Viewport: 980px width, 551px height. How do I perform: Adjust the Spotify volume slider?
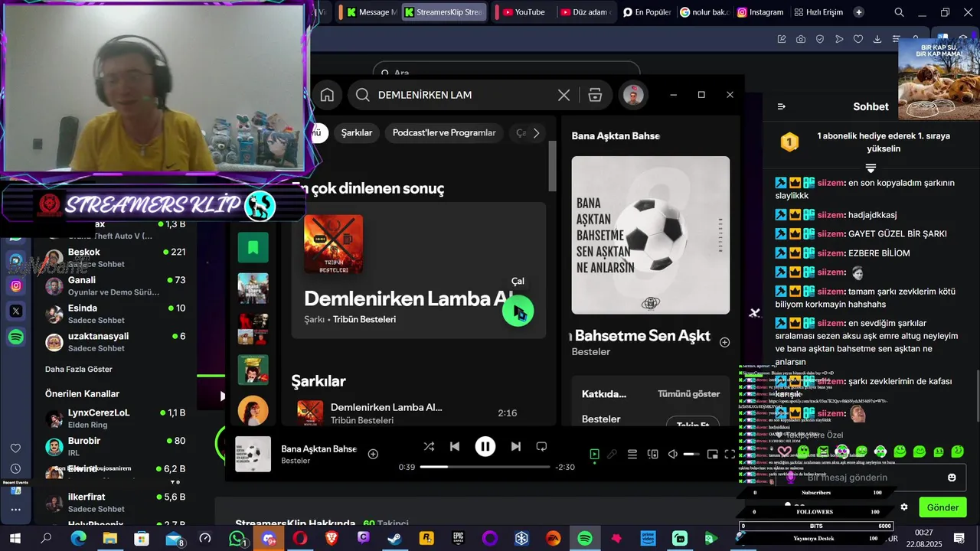(x=691, y=455)
